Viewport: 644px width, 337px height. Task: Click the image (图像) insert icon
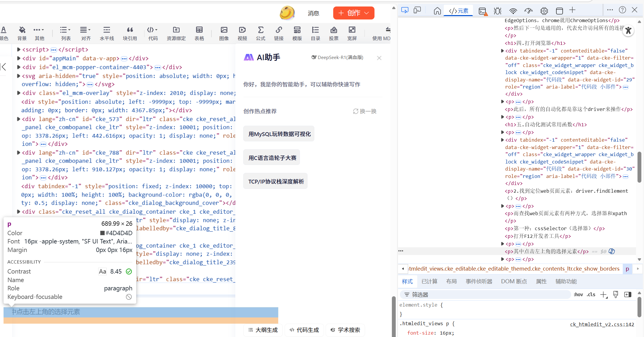(224, 30)
